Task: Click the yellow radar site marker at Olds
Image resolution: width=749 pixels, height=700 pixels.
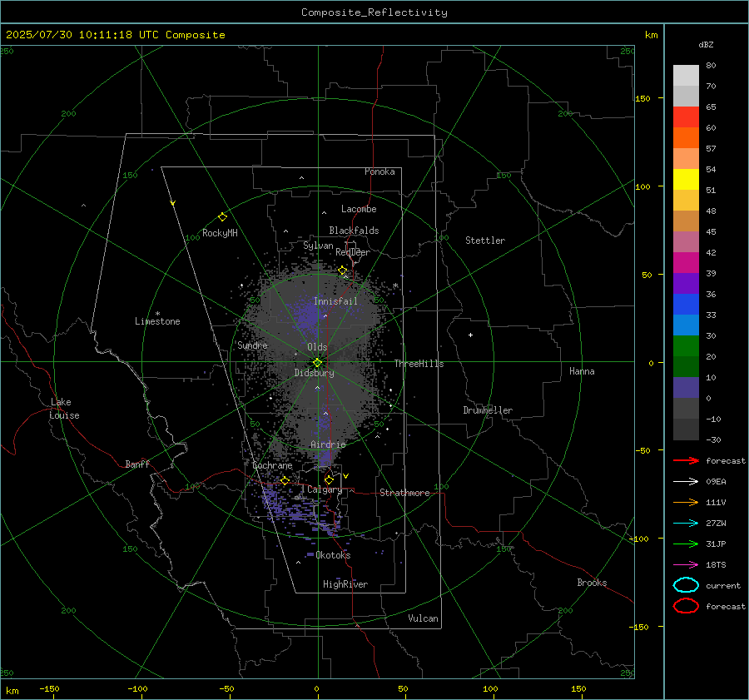Action: pyautogui.click(x=317, y=363)
